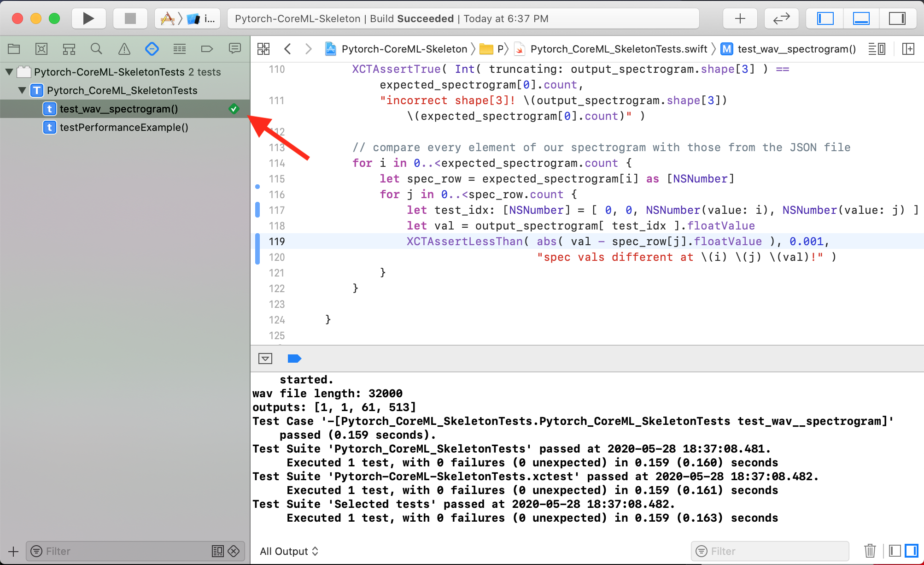Go back in editor history
924x565 pixels.
[x=287, y=49]
